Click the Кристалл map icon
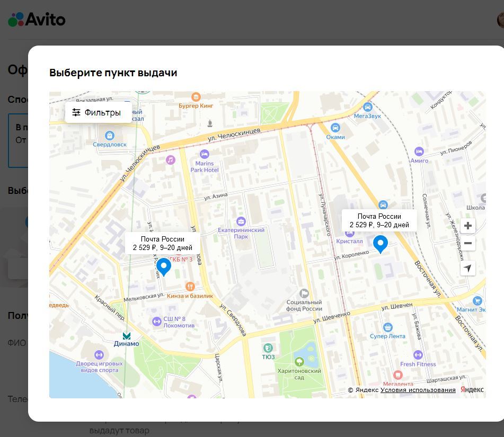The height and width of the screenshot is (437, 504). click(349, 233)
